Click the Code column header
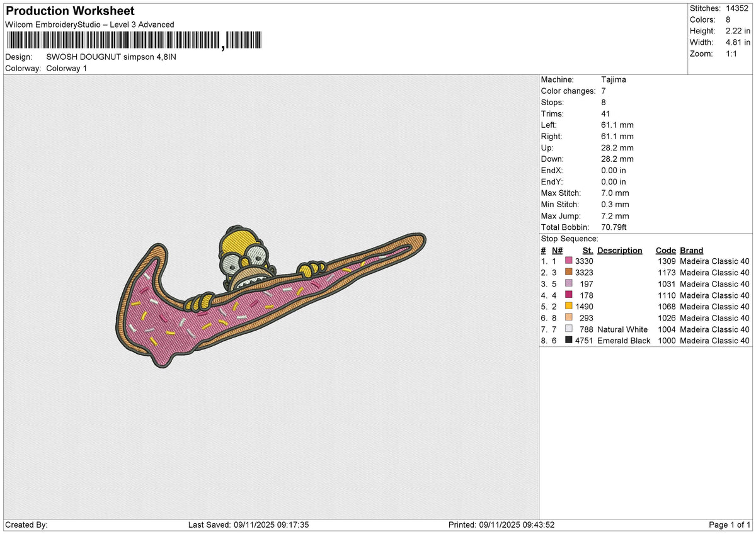 click(x=665, y=251)
